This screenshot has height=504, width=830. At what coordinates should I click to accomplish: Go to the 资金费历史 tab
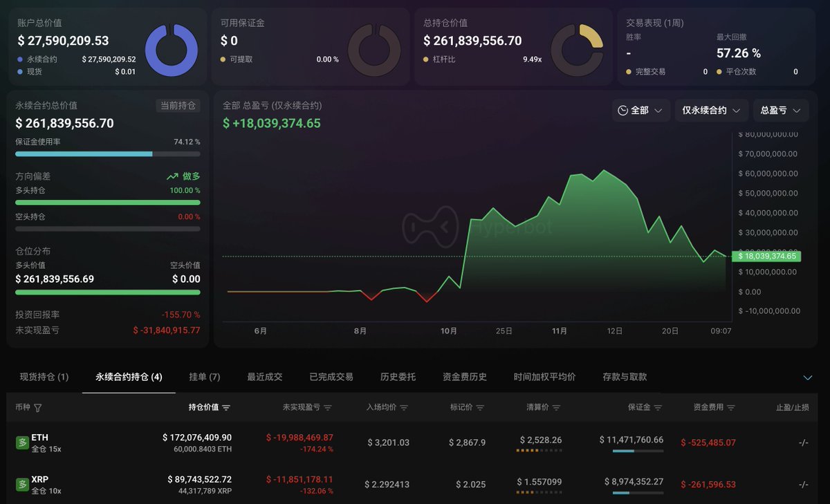[x=465, y=377]
